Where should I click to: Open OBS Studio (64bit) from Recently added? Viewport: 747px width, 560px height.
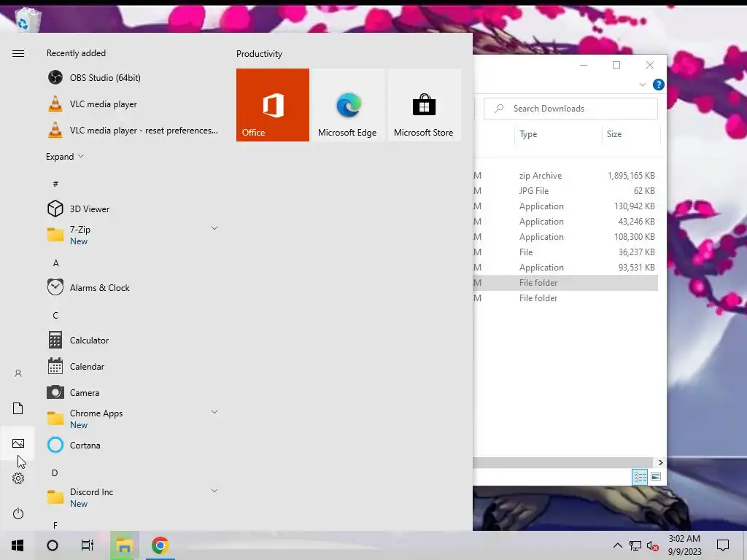coord(133,77)
